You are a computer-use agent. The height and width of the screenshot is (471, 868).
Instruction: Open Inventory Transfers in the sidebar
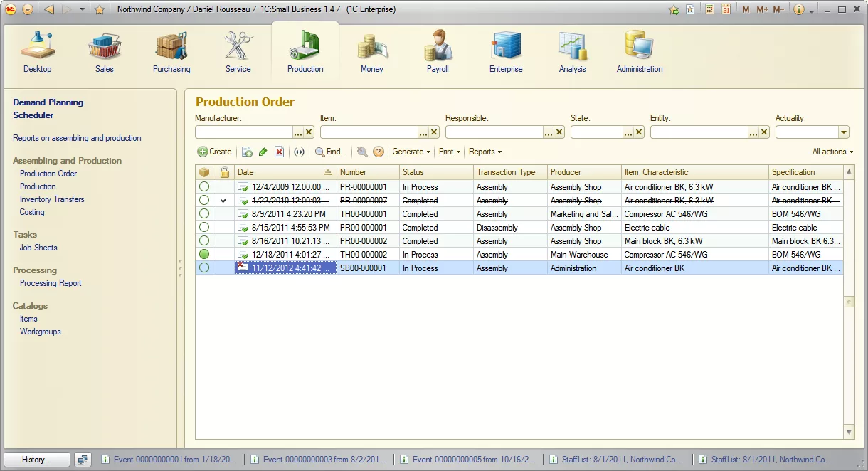52,199
